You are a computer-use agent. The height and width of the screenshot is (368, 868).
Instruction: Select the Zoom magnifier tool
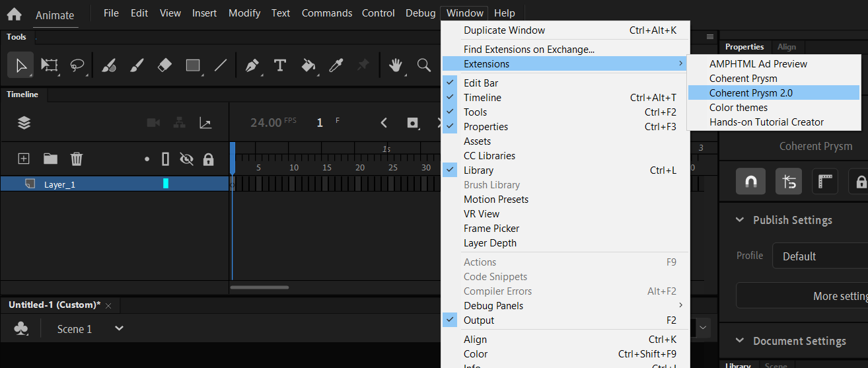(424, 65)
